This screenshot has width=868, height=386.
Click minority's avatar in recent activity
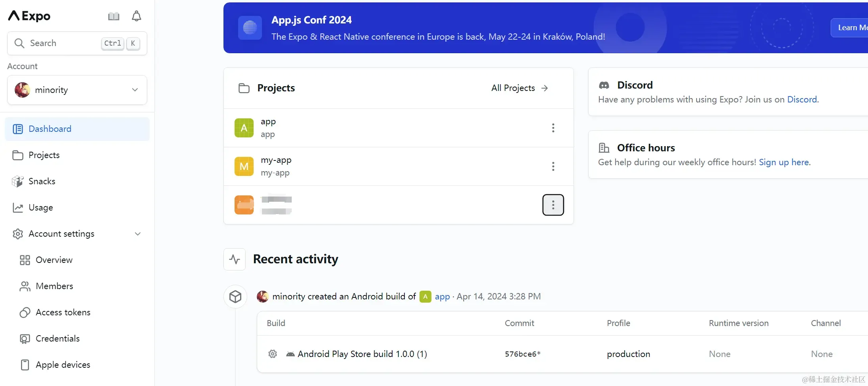pyautogui.click(x=262, y=297)
